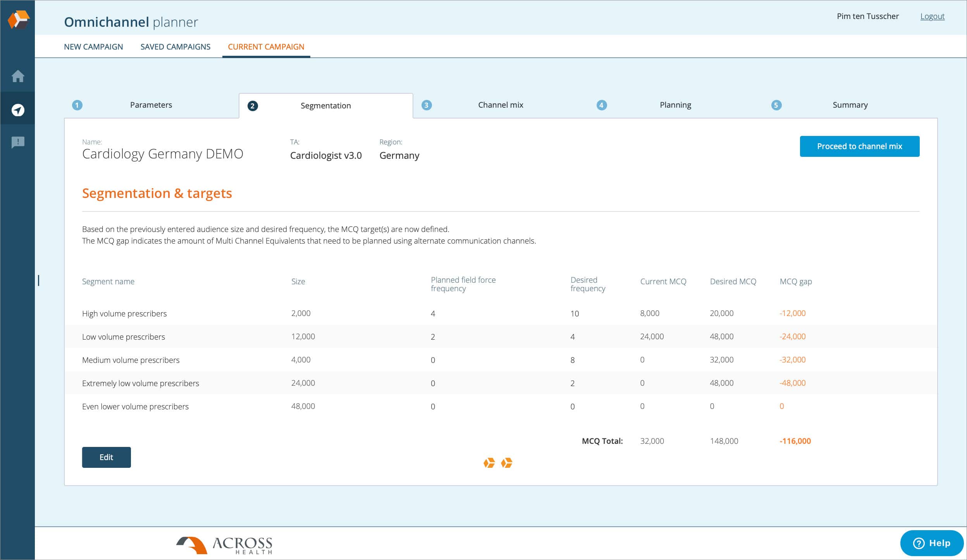Click the orange app logo in sidebar

[x=18, y=19]
